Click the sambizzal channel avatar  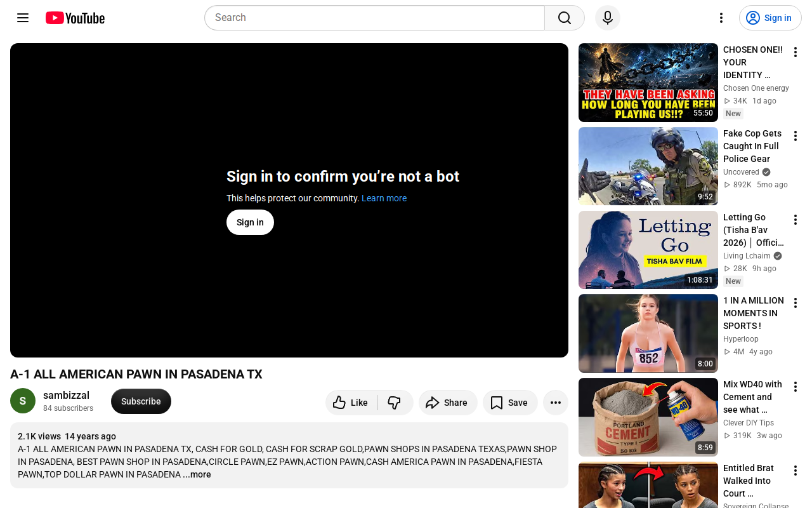(23, 401)
